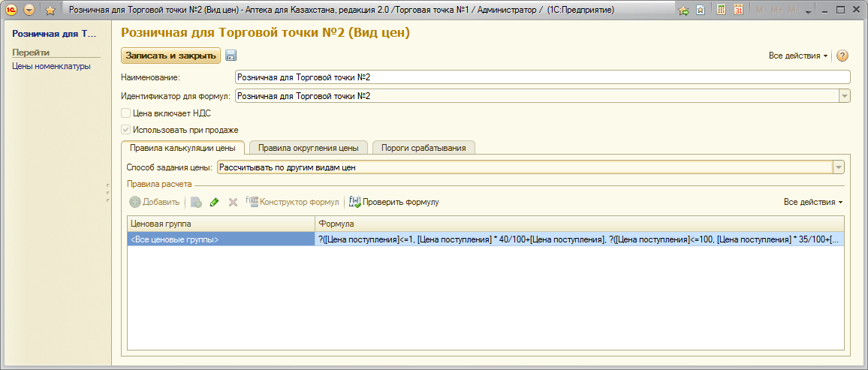Open the calendar icon in title bar
Viewport: 868px width, 370px height.
738,10
